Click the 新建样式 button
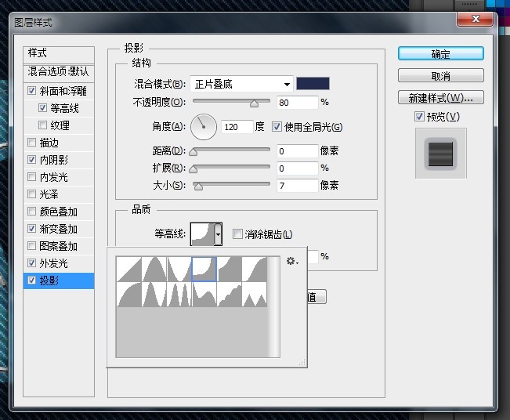The width and height of the screenshot is (510, 420). pos(440,98)
